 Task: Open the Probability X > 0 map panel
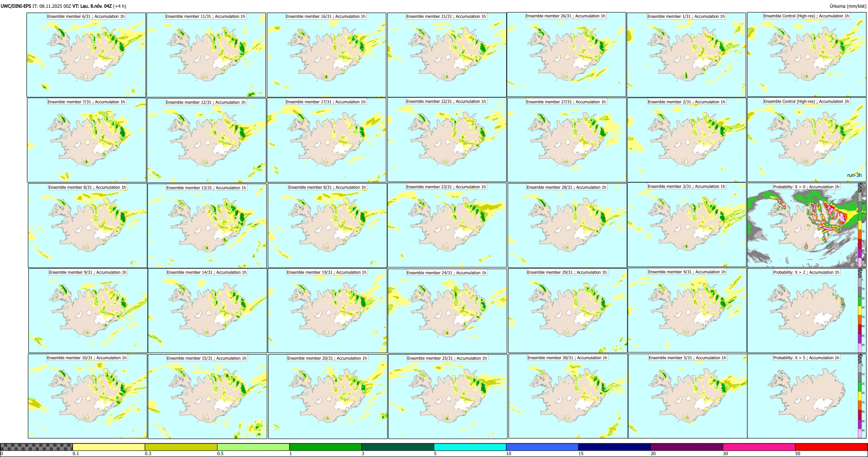[x=807, y=225]
